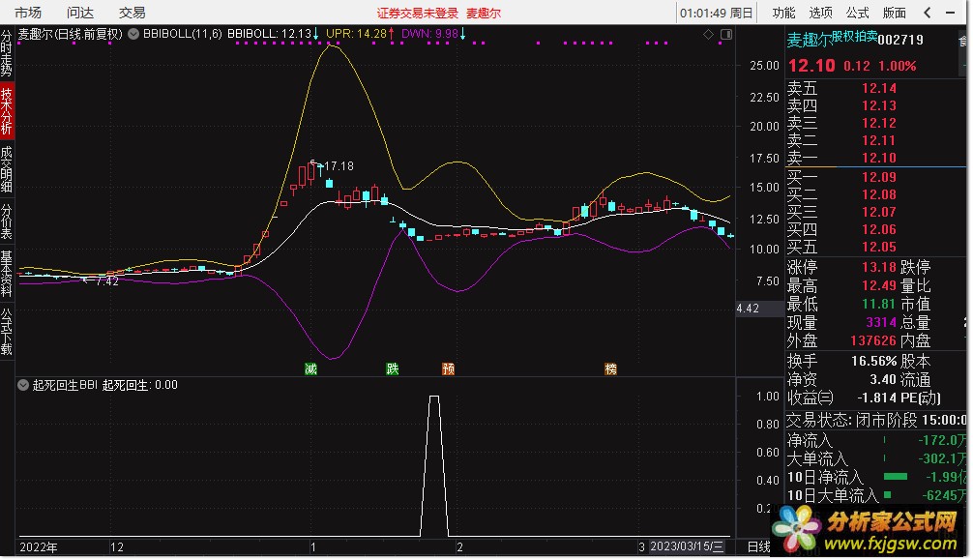Open the 市场 menu
Viewport: 973px width, 560px height.
point(28,13)
